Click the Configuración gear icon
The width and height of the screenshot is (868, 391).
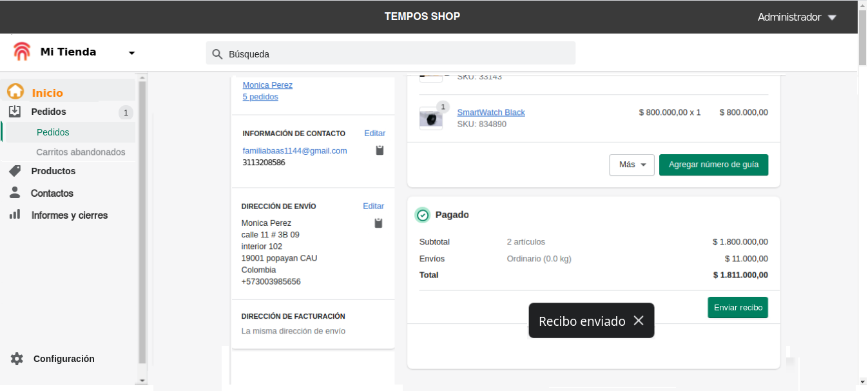17,359
